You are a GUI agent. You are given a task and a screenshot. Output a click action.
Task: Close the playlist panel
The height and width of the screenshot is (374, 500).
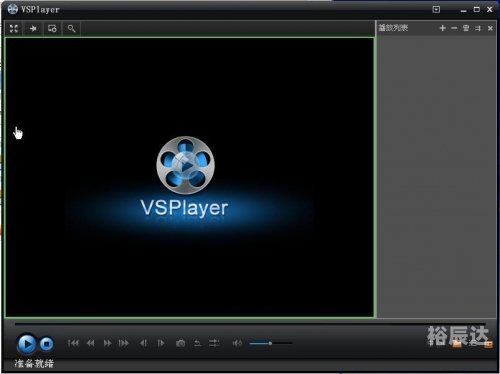pos(490,28)
